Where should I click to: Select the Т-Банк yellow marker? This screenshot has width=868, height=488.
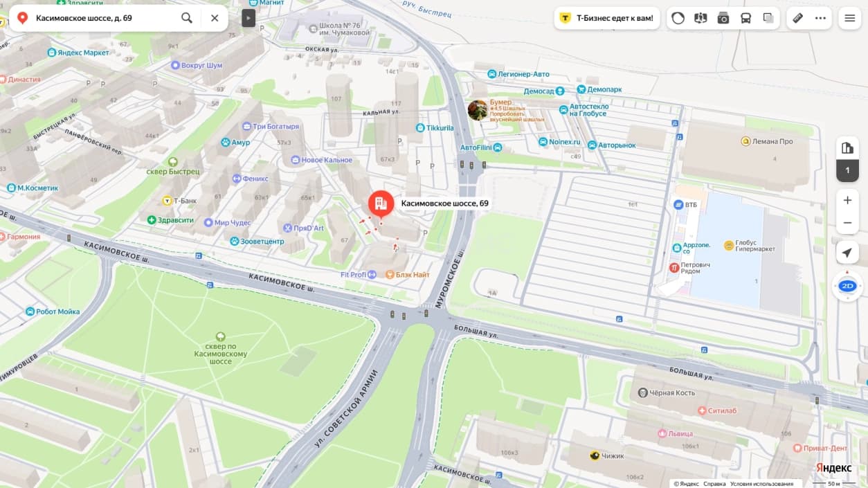click(167, 201)
